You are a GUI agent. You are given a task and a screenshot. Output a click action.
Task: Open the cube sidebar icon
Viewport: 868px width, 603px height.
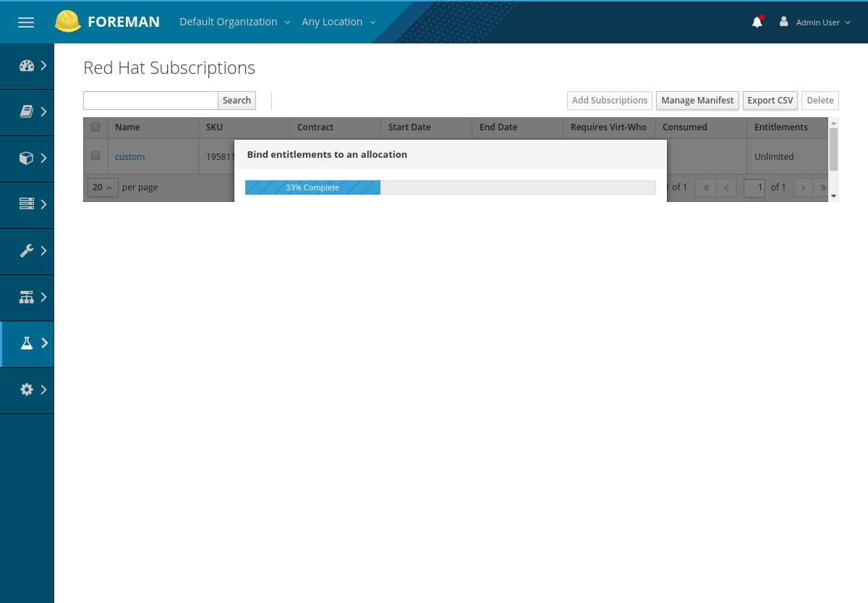27,158
